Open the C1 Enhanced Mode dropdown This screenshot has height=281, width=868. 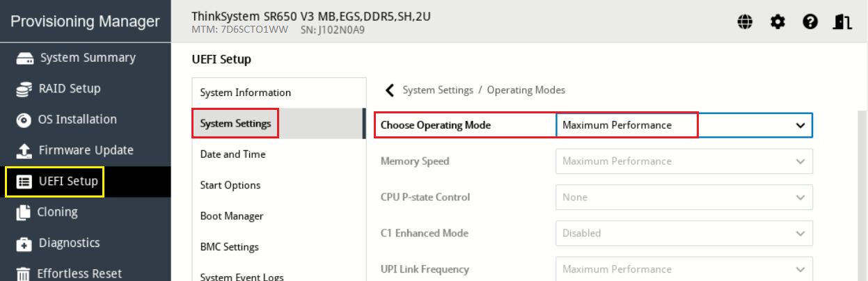click(x=800, y=234)
